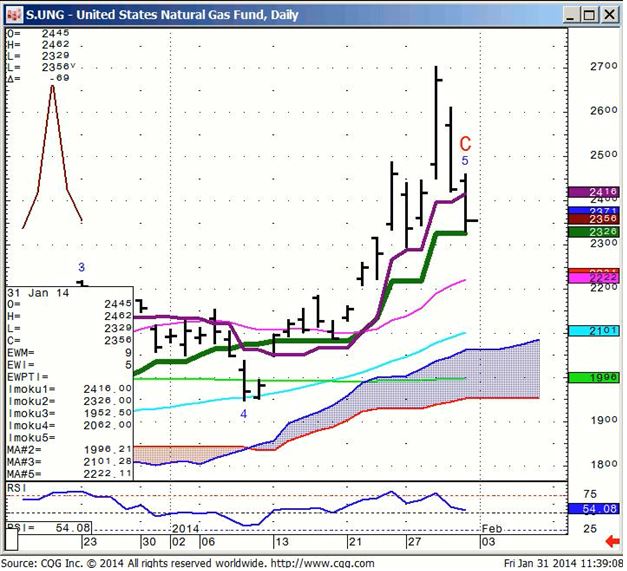
Task: Click the dark red 2356 price label
Action: tap(594, 219)
